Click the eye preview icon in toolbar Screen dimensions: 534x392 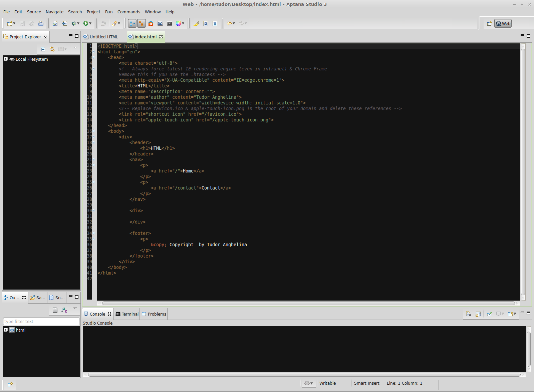(160, 23)
